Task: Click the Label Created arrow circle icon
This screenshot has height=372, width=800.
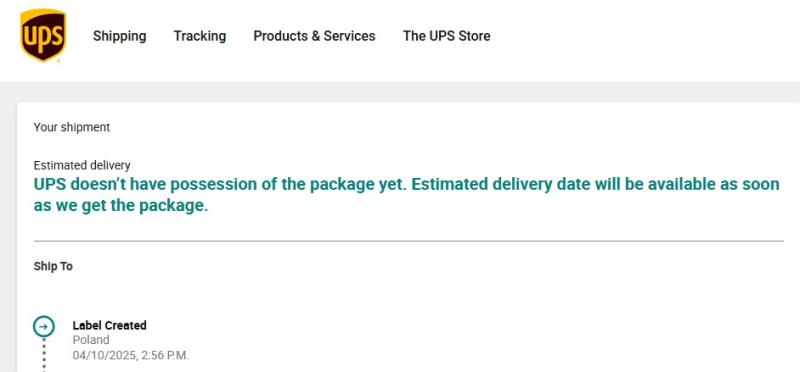Action: [44, 326]
